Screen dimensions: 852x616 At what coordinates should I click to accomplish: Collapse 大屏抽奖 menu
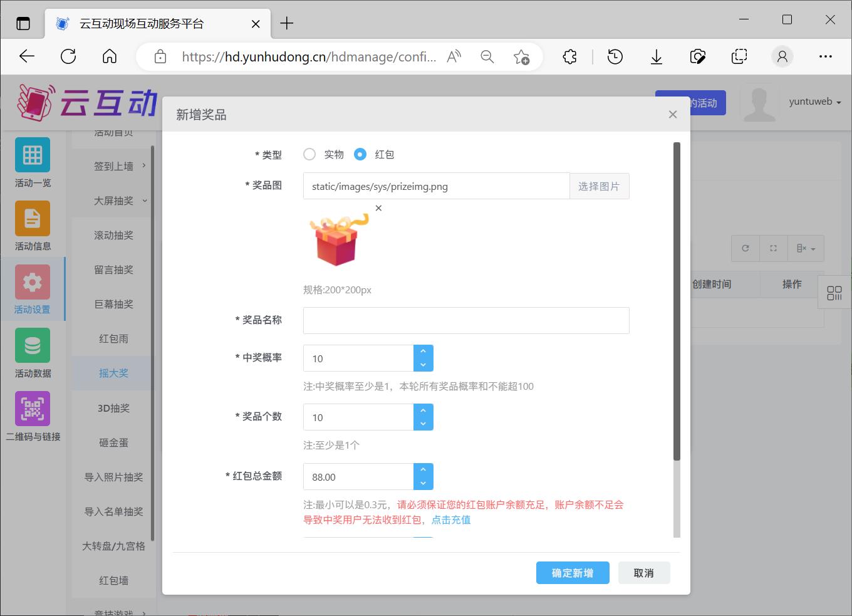click(x=113, y=201)
